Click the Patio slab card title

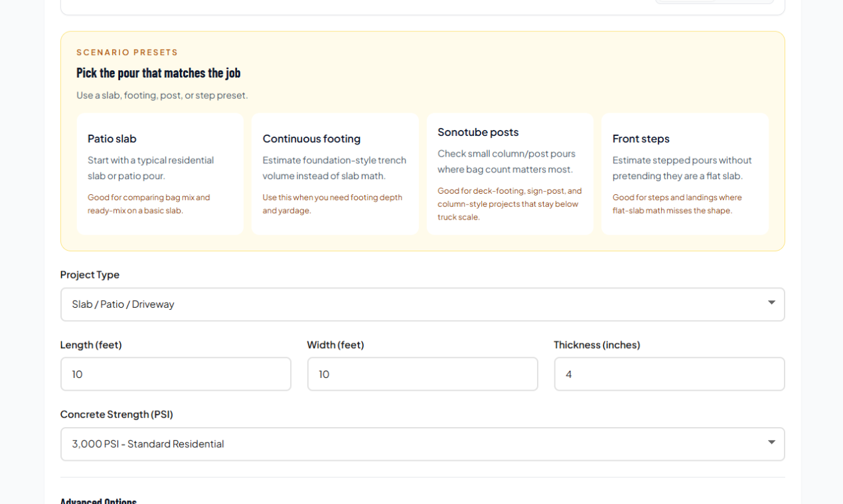[x=112, y=139]
